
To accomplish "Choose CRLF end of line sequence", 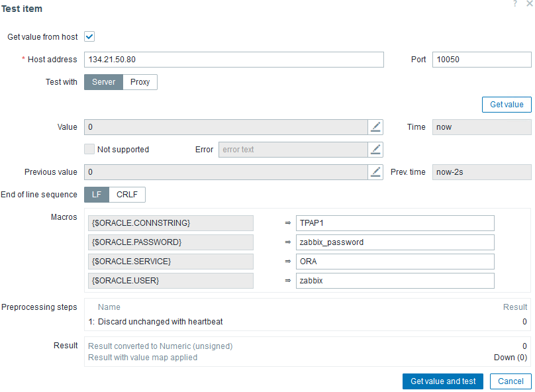I will [x=127, y=195].
